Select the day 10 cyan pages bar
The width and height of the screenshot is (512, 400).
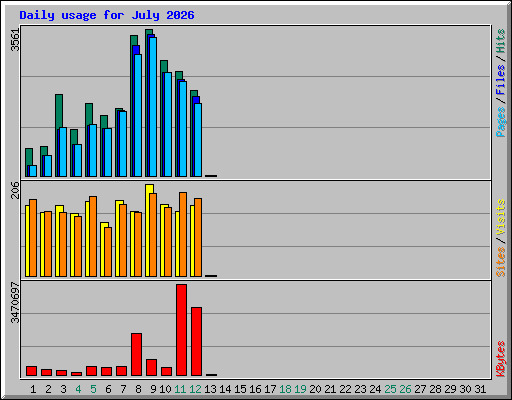[168, 124]
